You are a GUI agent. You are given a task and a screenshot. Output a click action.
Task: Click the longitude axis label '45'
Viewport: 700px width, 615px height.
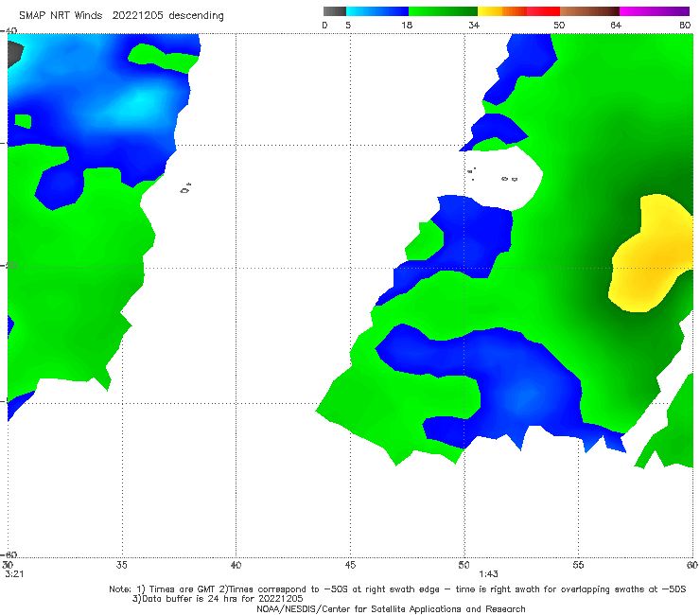350,565
